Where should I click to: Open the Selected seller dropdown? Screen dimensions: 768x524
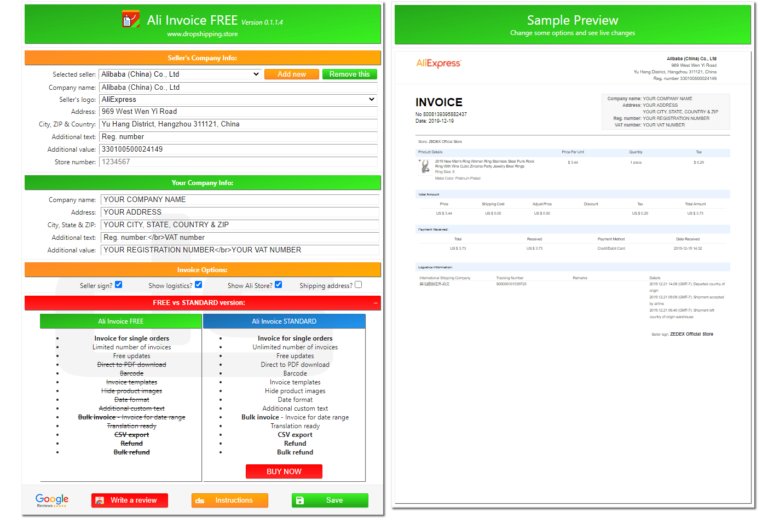pos(180,74)
